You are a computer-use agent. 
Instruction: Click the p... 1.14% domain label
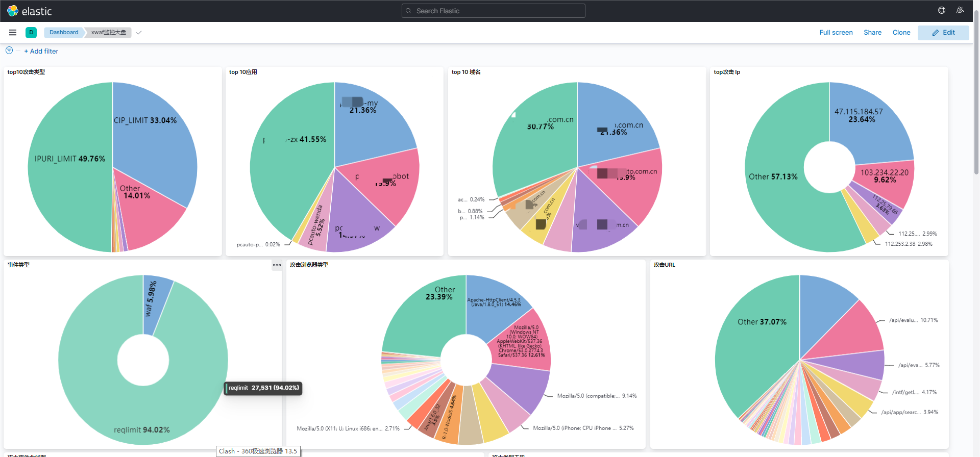[472, 217]
